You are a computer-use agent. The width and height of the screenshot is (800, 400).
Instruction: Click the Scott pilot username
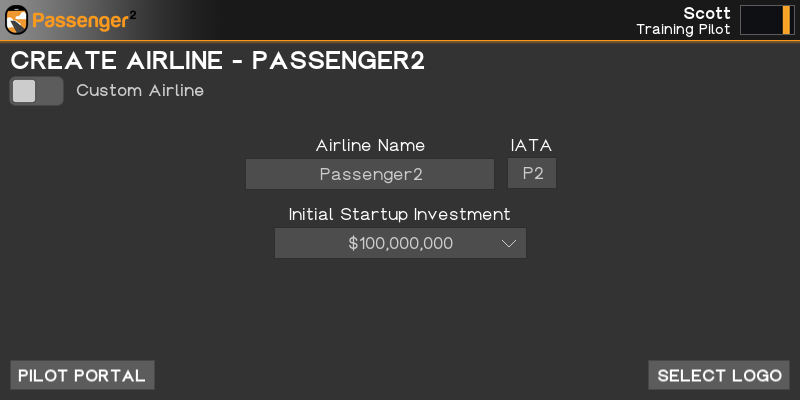[707, 13]
